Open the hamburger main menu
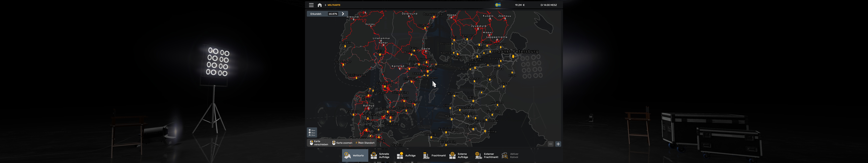The height and width of the screenshot is (163, 868). click(x=311, y=5)
